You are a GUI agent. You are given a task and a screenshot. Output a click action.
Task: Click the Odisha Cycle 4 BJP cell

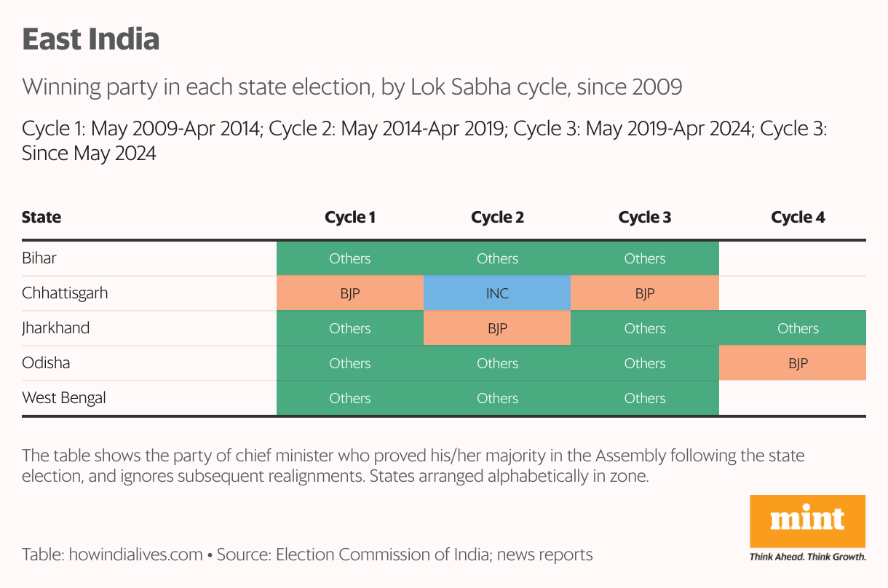point(798,363)
